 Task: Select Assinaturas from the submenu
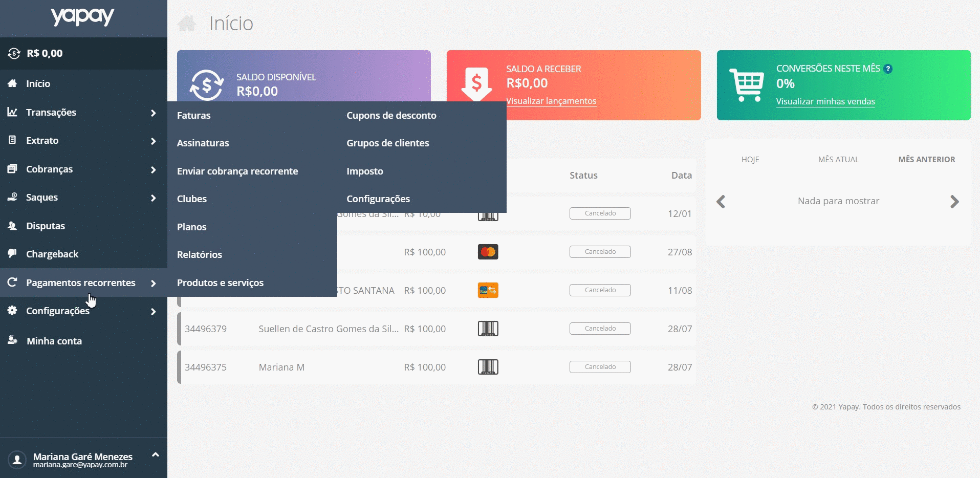click(203, 143)
